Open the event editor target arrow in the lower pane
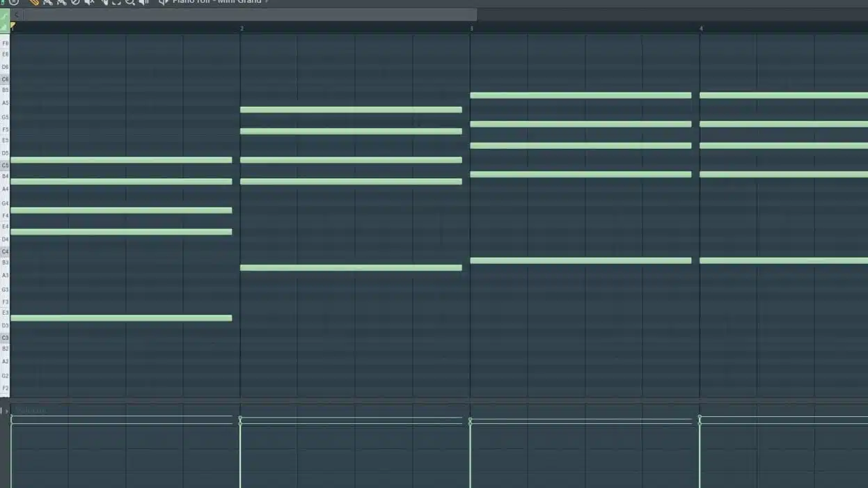This screenshot has width=868, height=488. coord(7,411)
